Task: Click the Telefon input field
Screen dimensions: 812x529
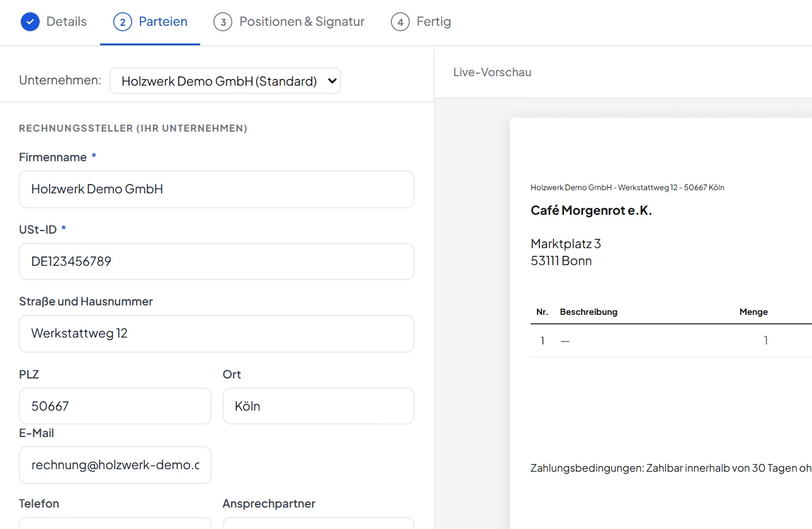Action: point(115,523)
